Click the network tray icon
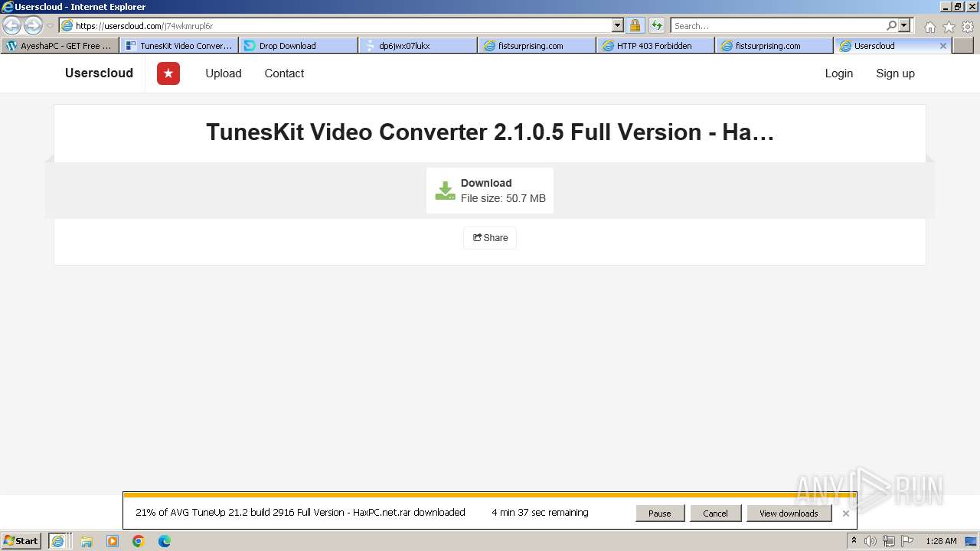Viewport: 980px width, 551px height. tap(889, 541)
